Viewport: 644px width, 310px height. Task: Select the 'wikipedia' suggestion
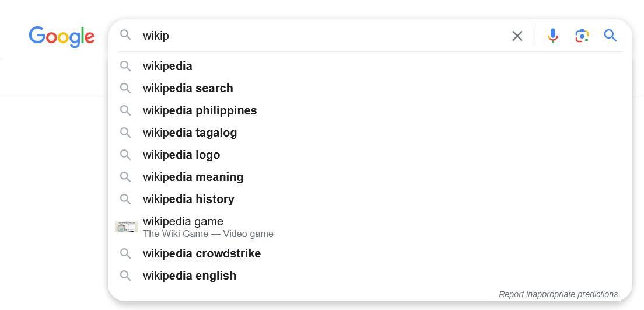coord(167,66)
